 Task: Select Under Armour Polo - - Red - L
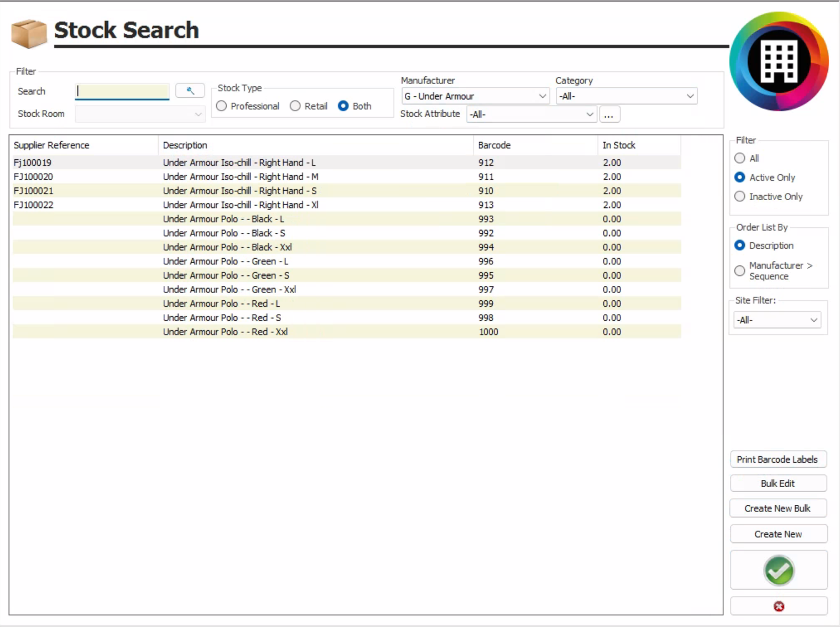[x=221, y=304]
